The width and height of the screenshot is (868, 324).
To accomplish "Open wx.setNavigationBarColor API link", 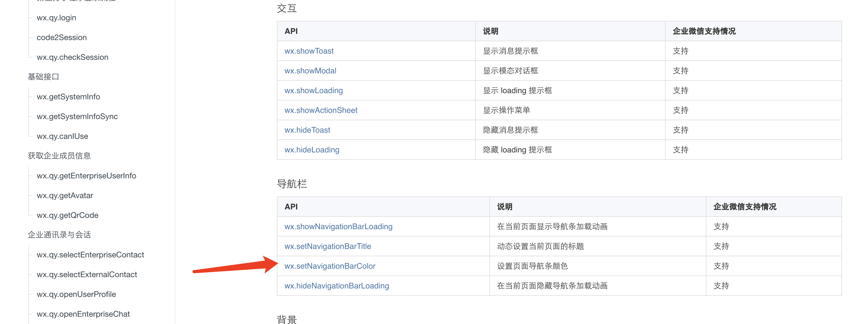I will 329,266.
